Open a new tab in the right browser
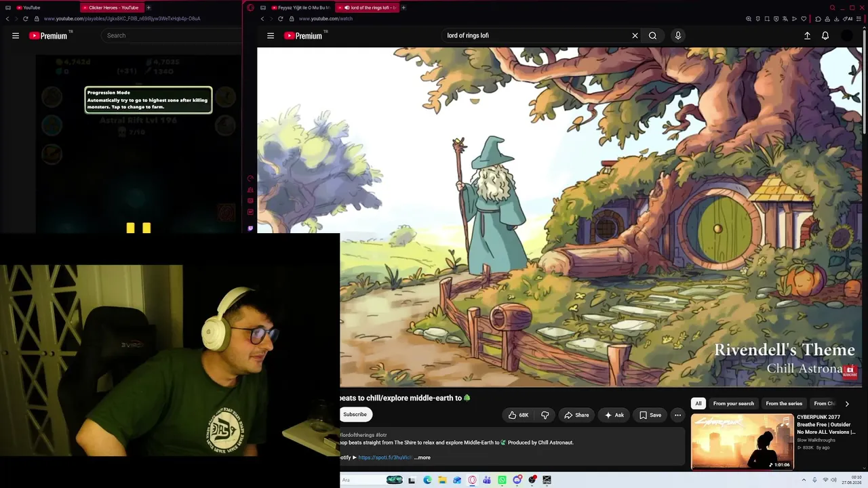The width and height of the screenshot is (868, 488). (x=403, y=7)
